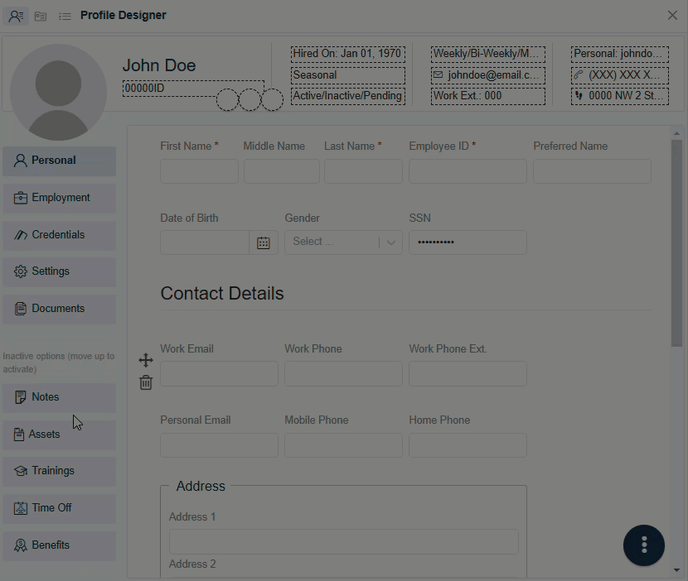The image size is (688, 581).
Task: Go to the Settings tab
Action: click(x=59, y=272)
